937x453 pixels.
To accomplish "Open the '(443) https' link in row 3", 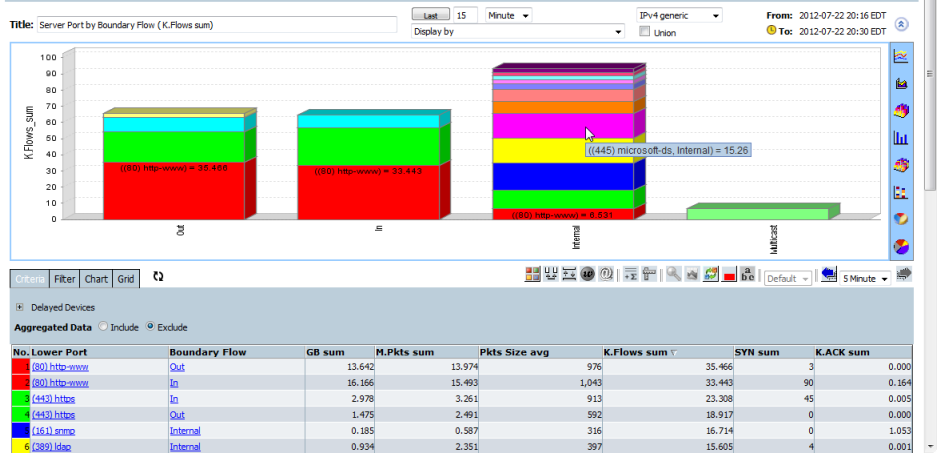I will (x=53, y=399).
